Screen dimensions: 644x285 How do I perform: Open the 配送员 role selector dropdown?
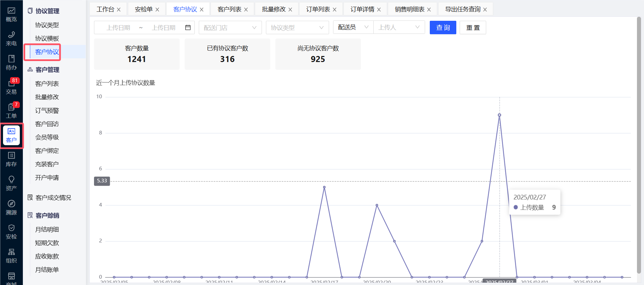353,27
